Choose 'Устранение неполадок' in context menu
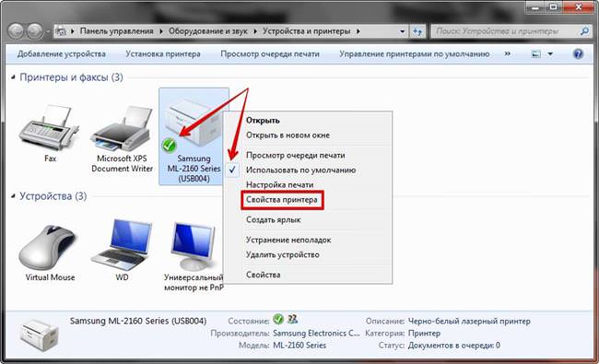 click(288, 240)
